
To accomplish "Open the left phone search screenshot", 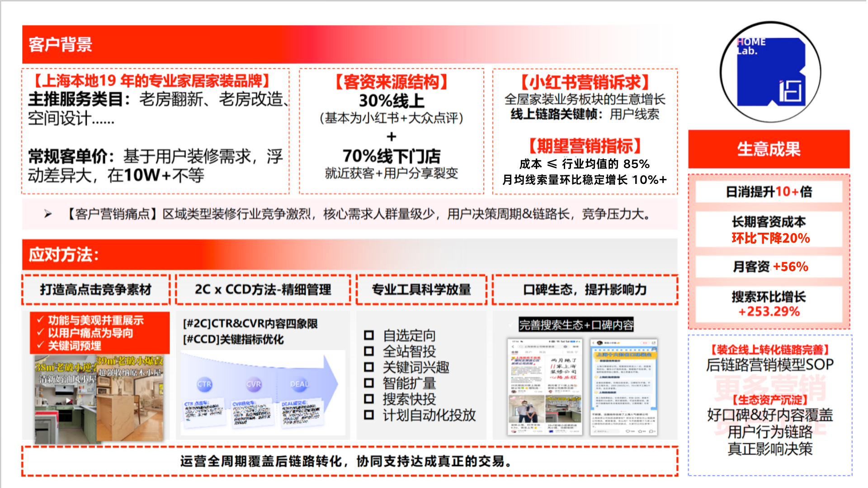I will (545, 387).
